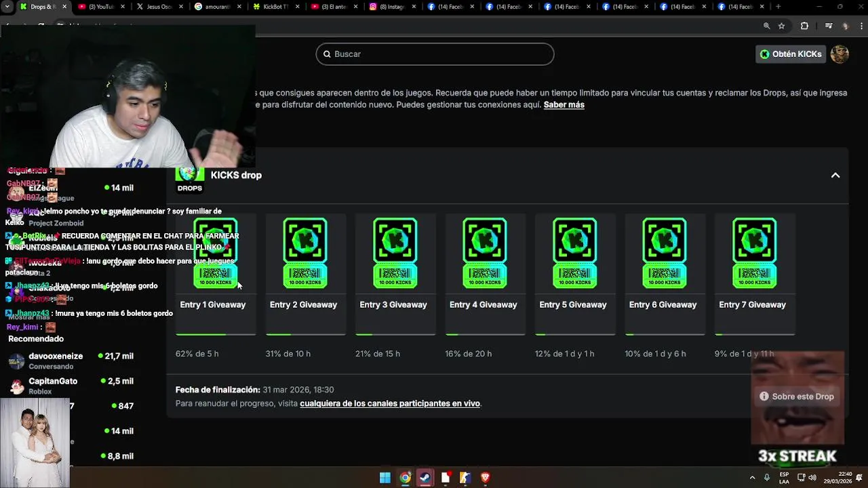Open canales participantes en vivo link
This screenshot has height=488, width=868.
tap(390, 403)
